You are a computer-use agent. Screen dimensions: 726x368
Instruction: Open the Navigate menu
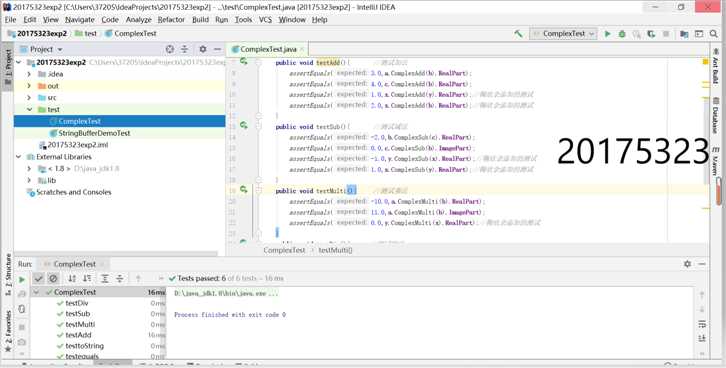[80, 19]
